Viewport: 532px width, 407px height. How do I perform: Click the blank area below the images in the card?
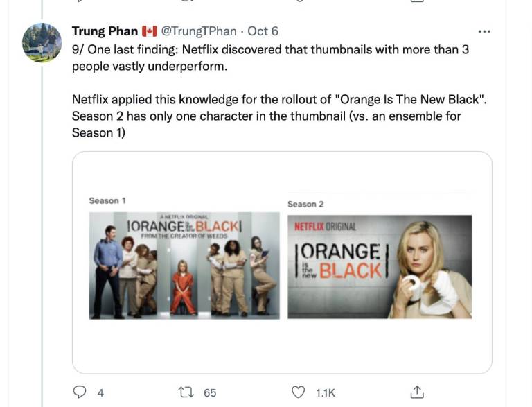282,347
